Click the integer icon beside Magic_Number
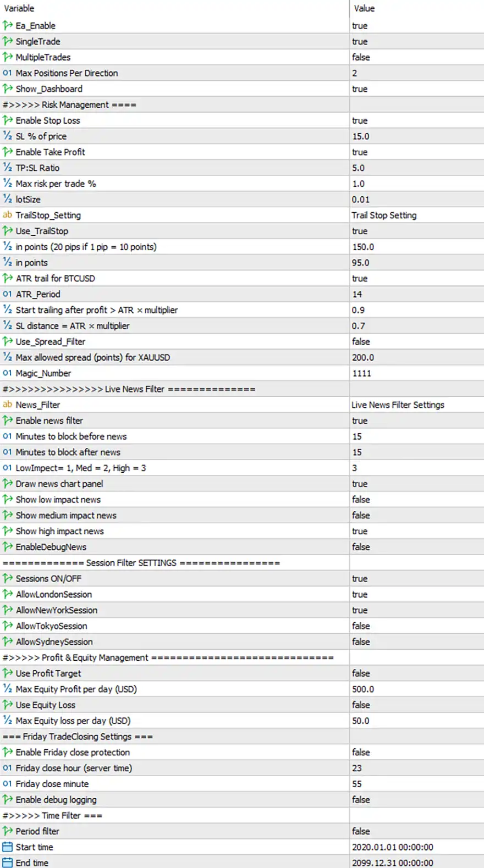The width and height of the screenshot is (484, 868). pyautogui.click(x=7, y=373)
